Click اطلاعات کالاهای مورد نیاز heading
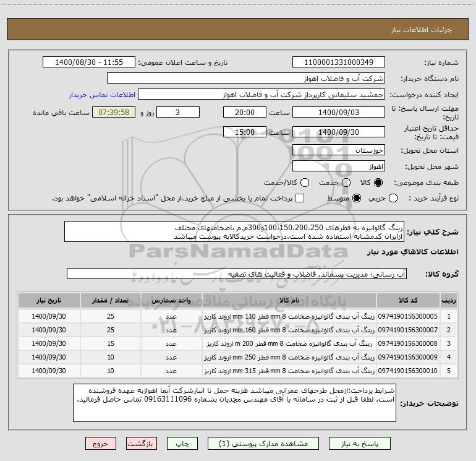Viewport: 476px width, 461px height. pos(412,252)
